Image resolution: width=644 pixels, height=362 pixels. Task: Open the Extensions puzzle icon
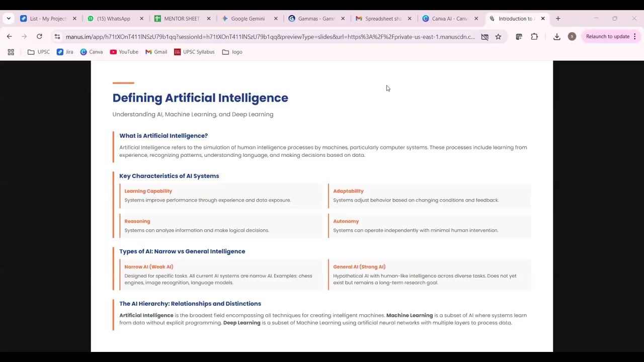point(534,37)
